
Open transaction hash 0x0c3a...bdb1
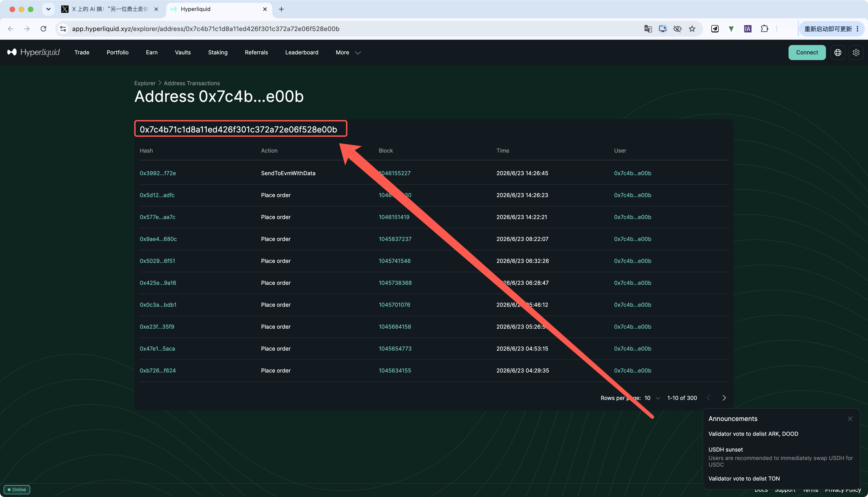click(158, 305)
